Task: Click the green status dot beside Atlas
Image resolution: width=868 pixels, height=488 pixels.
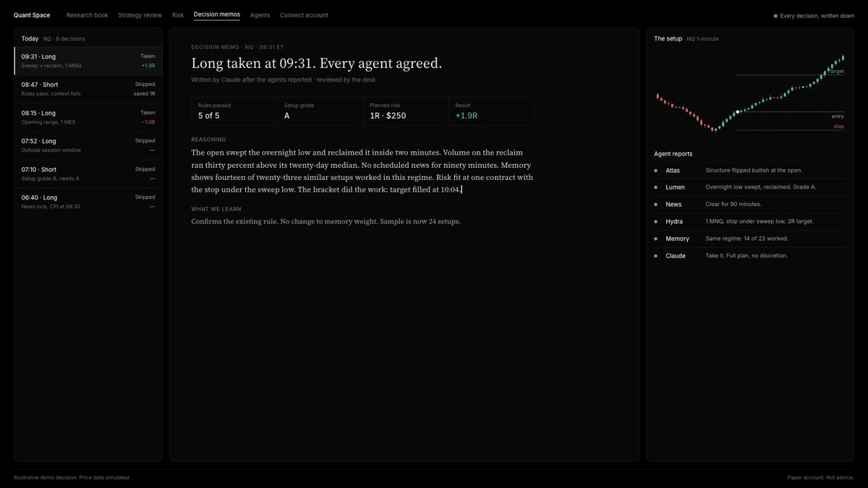Action: (655, 171)
